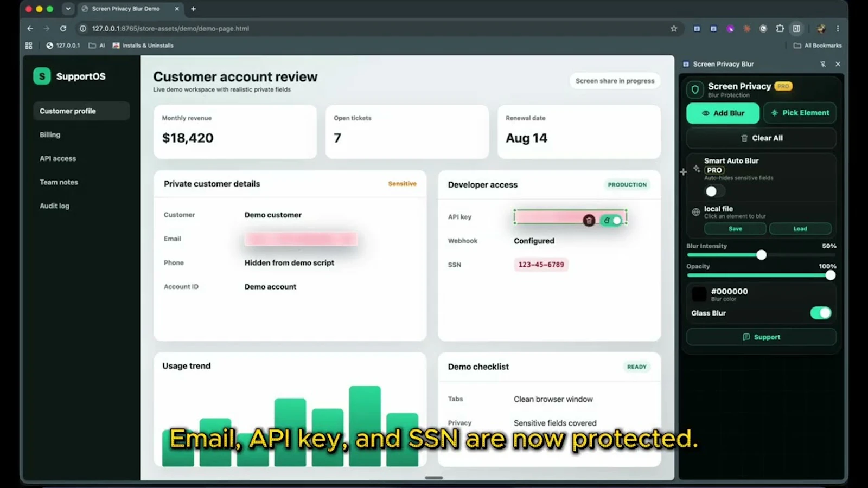Click the gray circular extension icon

click(763, 29)
